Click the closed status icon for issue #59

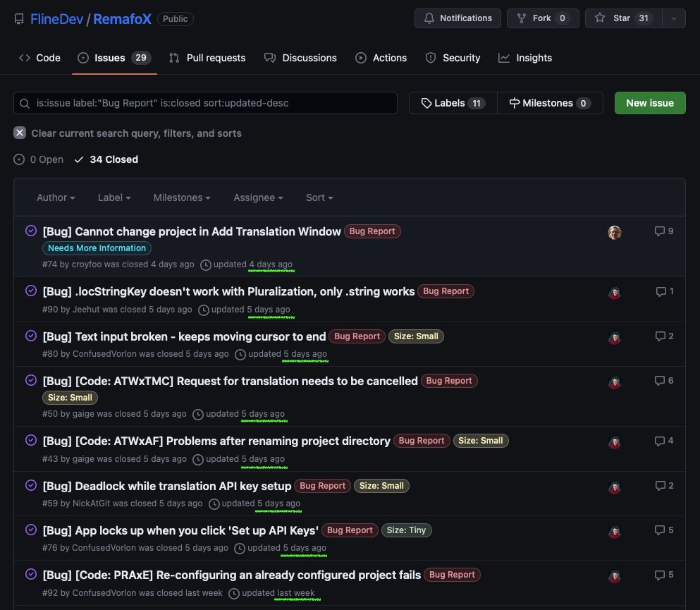[x=31, y=485]
